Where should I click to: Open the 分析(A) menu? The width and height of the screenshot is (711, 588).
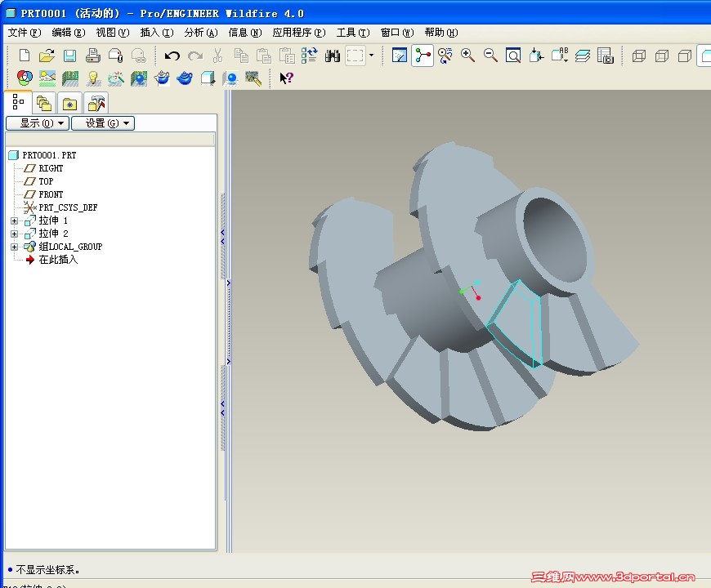pyautogui.click(x=201, y=33)
